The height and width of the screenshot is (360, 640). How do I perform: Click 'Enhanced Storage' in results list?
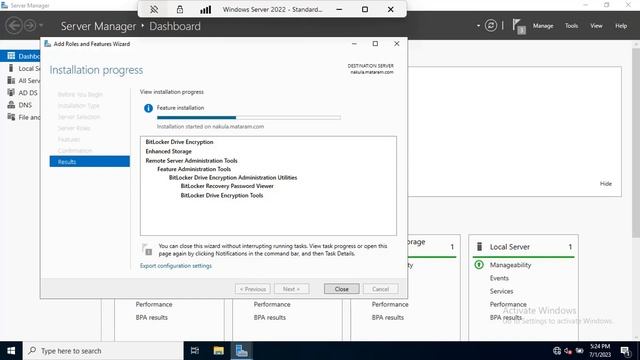pyautogui.click(x=168, y=151)
